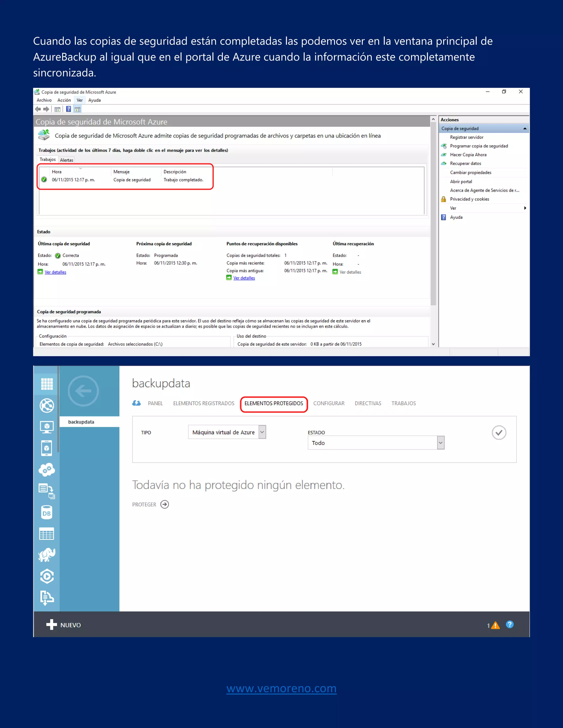
Task: Open the HDInsight elephant icon in sidebar
Action: (x=47, y=555)
